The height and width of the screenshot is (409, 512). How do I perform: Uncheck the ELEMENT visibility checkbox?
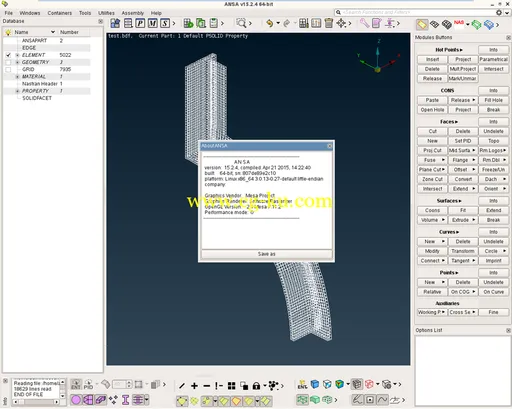[8, 55]
